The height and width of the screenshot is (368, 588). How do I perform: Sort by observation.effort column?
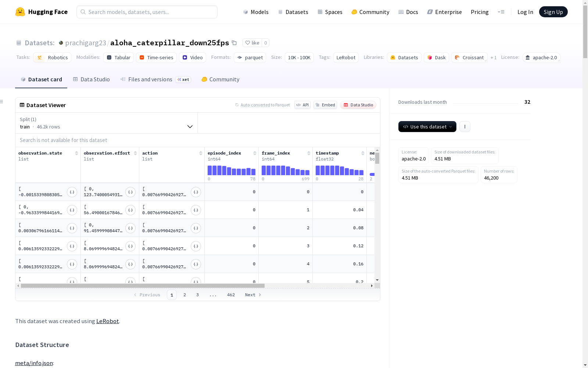click(135, 153)
